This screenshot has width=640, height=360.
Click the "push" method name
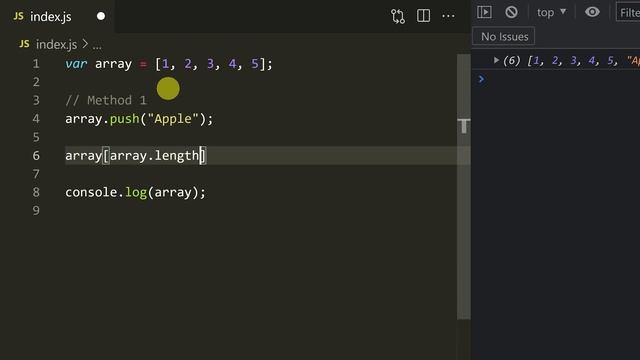click(x=124, y=119)
